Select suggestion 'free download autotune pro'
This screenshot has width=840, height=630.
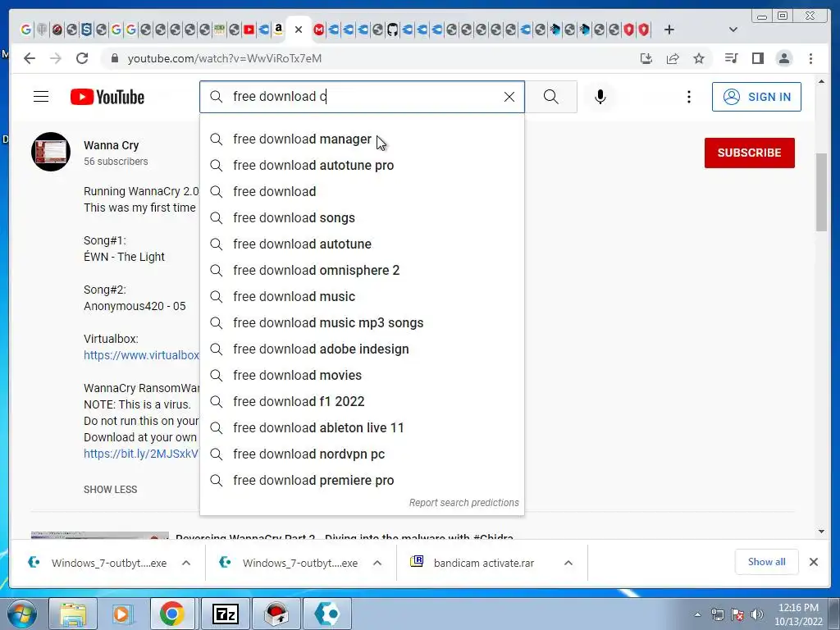coord(362,166)
